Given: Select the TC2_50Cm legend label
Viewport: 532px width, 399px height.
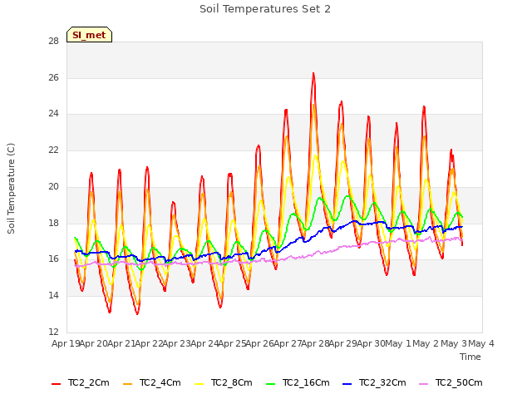Looking at the screenshot, I should pyautogui.click(x=459, y=383).
